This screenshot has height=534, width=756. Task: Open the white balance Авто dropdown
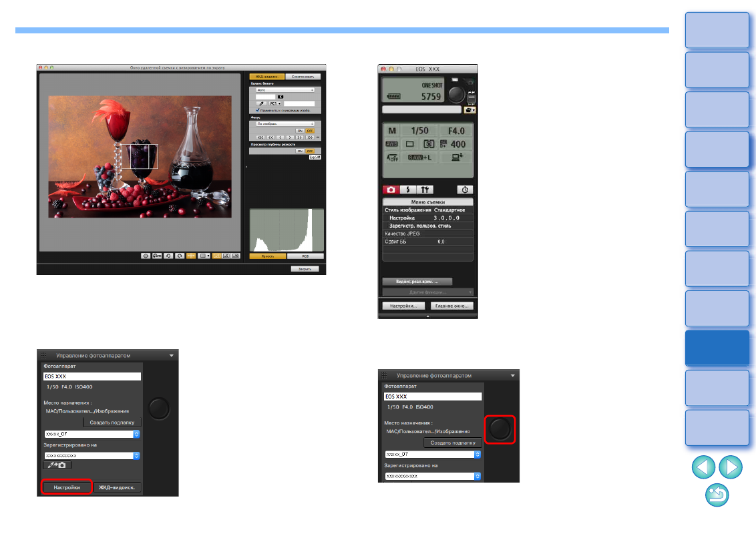pos(285,90)
